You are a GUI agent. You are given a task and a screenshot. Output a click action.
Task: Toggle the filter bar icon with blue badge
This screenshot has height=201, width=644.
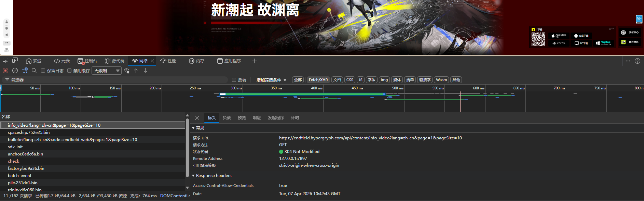pyautogui.click(x=25, y=71)
